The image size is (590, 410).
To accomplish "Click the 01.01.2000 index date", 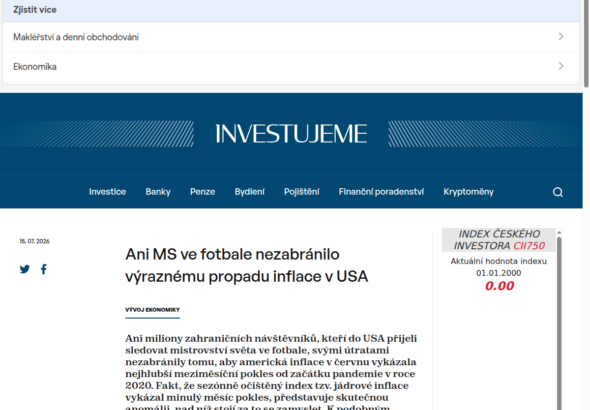I will point(499,273).
